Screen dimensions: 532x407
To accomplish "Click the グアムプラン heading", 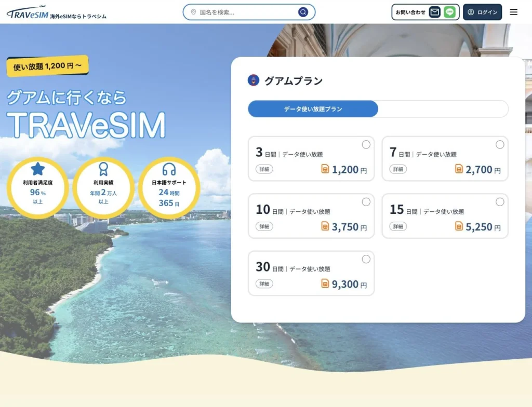I will pyautogui.click(x=294, y=80).
